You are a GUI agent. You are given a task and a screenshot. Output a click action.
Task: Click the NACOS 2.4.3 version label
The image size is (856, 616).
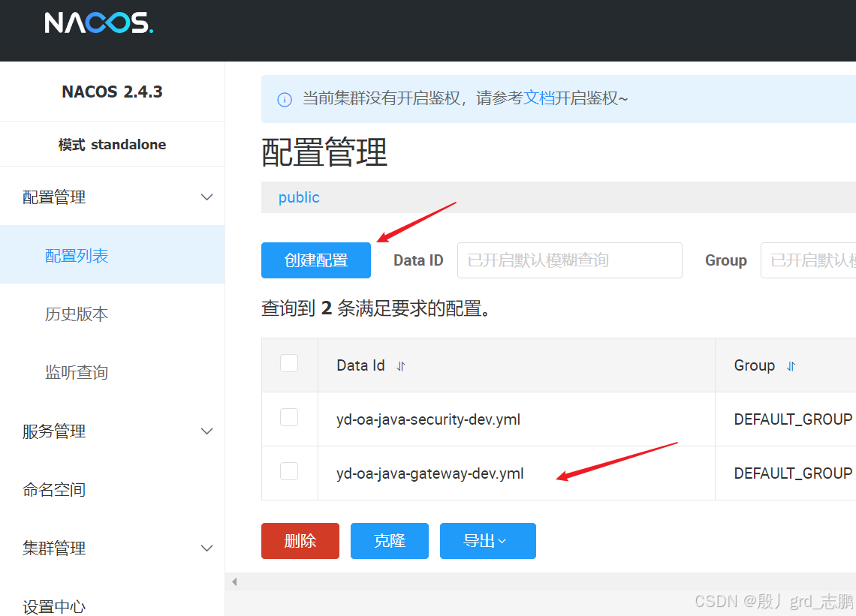tap(112, 92)
